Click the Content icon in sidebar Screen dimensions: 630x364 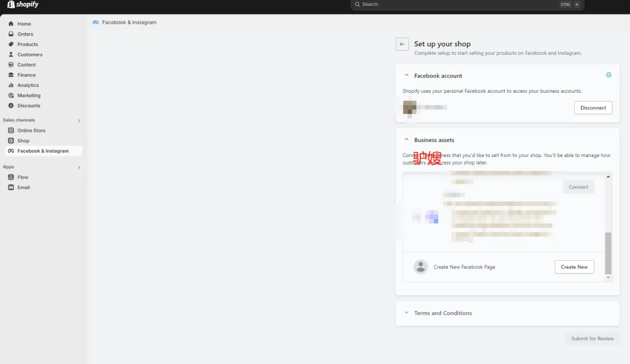coord(11,65)
